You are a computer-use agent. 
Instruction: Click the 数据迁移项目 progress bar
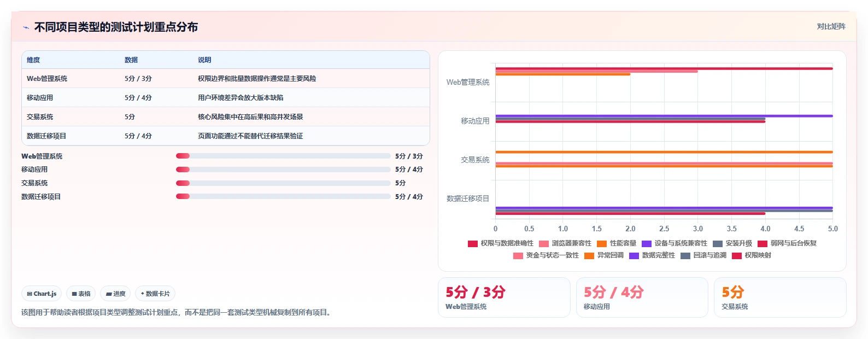point(283,196)
